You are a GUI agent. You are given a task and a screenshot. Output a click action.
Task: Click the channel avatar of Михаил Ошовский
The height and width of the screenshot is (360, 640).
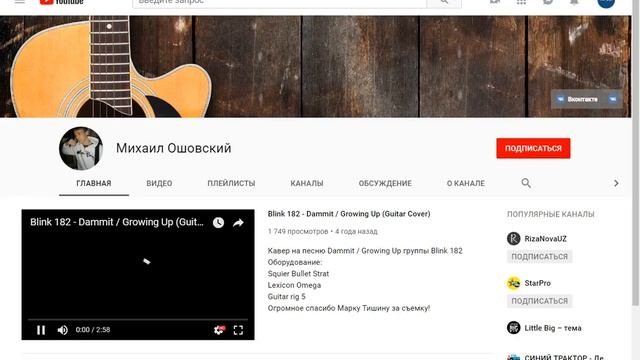pyautogui.click(x=81, y=148)
